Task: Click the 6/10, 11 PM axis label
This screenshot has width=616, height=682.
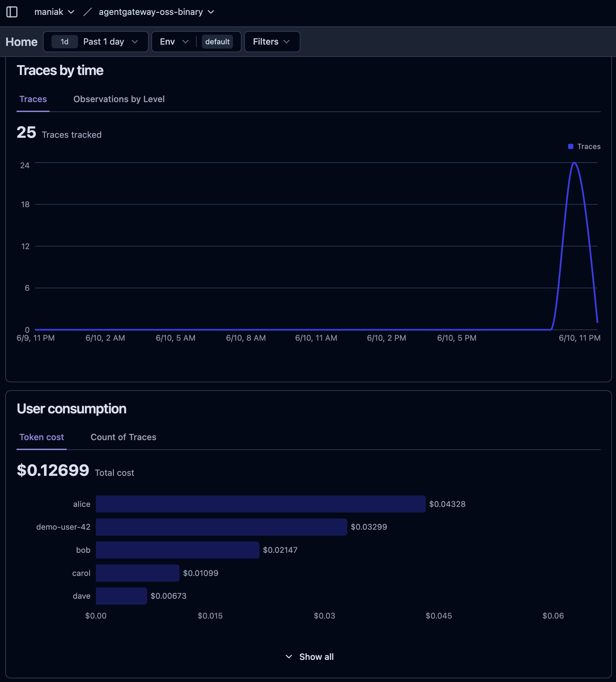Action: point(579,338)
